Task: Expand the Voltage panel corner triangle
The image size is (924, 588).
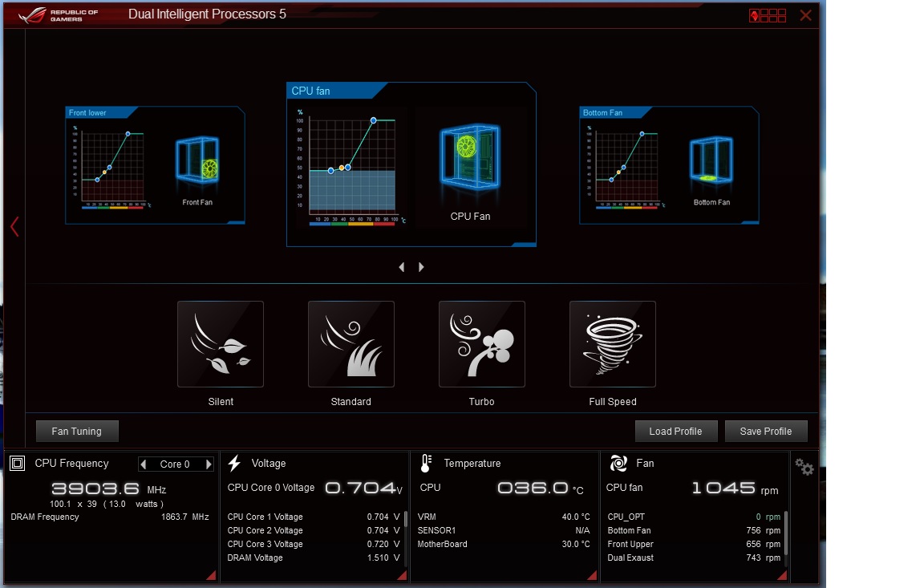Action: pyautogui.click(x=401, y=576)
